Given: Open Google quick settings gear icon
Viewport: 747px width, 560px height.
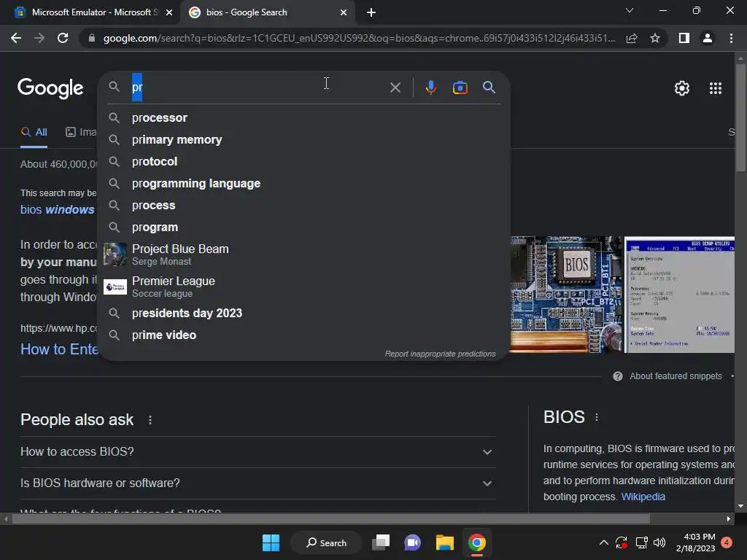Looking at the screenshot, I should pos(682,88).
